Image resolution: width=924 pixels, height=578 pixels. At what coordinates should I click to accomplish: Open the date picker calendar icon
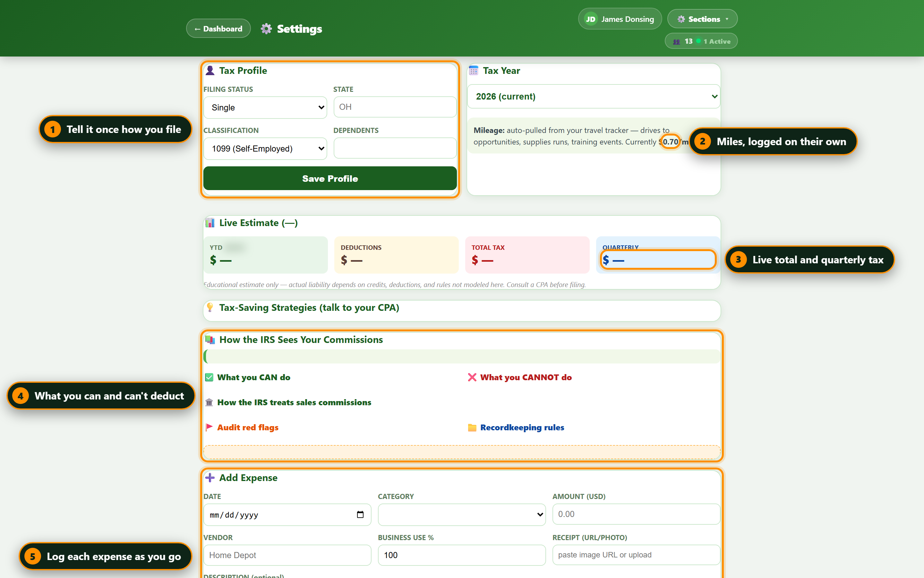point(360,514)
